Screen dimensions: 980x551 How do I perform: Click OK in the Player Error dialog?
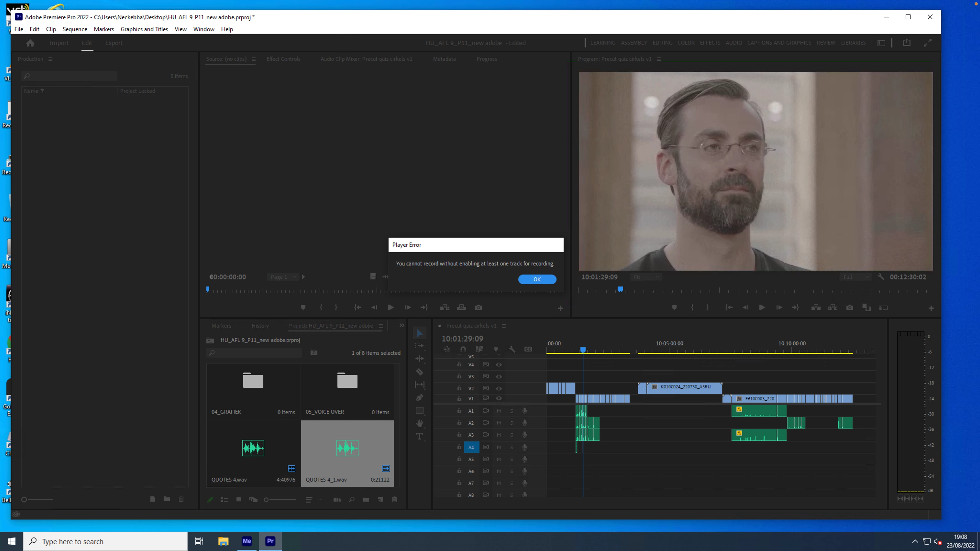[x=537, y=279]
